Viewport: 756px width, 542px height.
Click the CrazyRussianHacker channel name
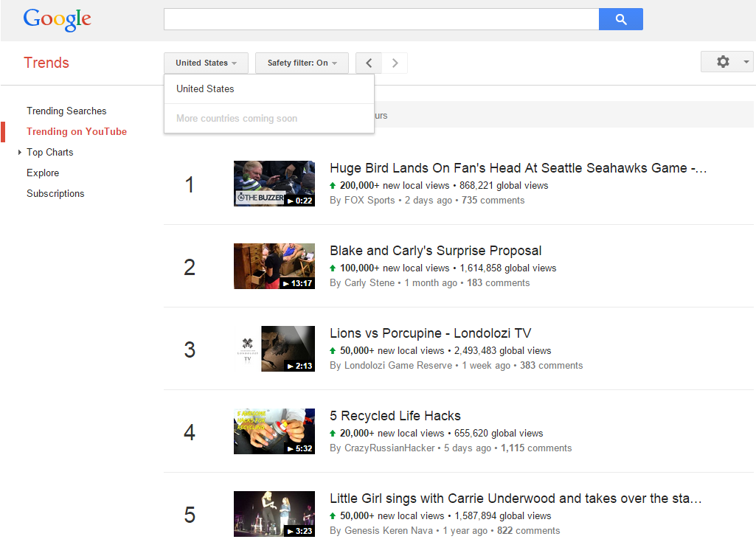pos(389,448)
